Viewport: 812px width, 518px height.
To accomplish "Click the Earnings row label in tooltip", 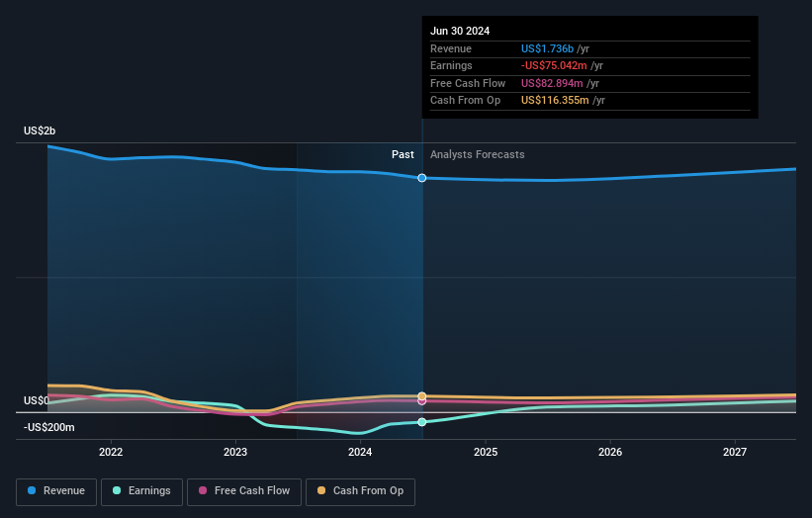I will (x=451, y=65).
